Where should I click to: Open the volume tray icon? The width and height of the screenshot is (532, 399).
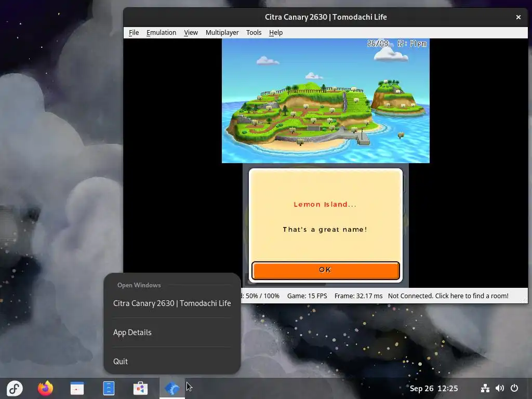tap(499, 388)
